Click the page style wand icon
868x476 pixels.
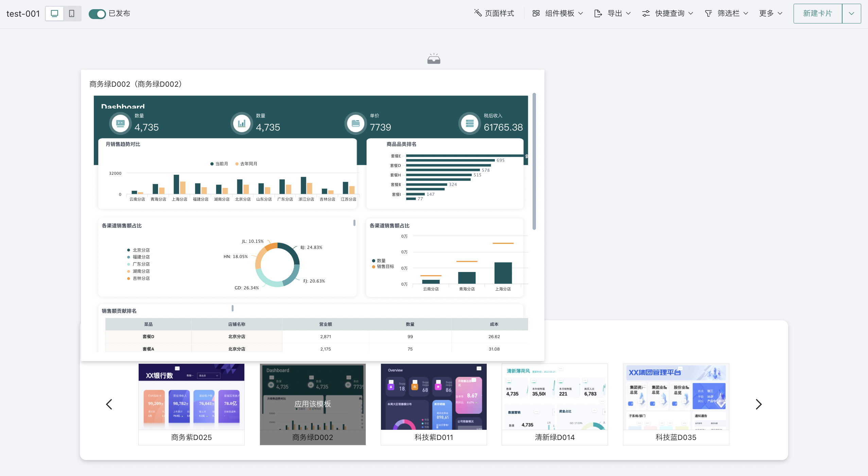pos(478,13)
